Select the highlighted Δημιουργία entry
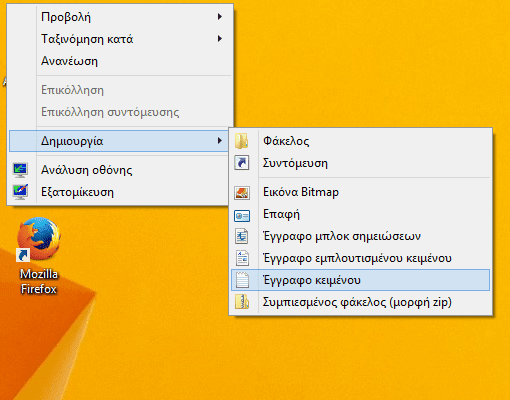This screenshot has width=510, height=400. pyautogui.click(x=119, y=141)
